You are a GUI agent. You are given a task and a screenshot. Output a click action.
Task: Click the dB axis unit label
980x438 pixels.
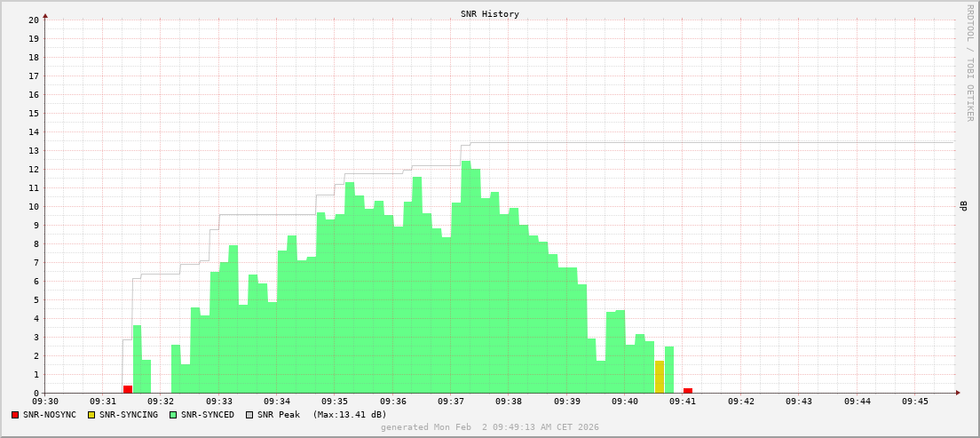coord(963,206)
